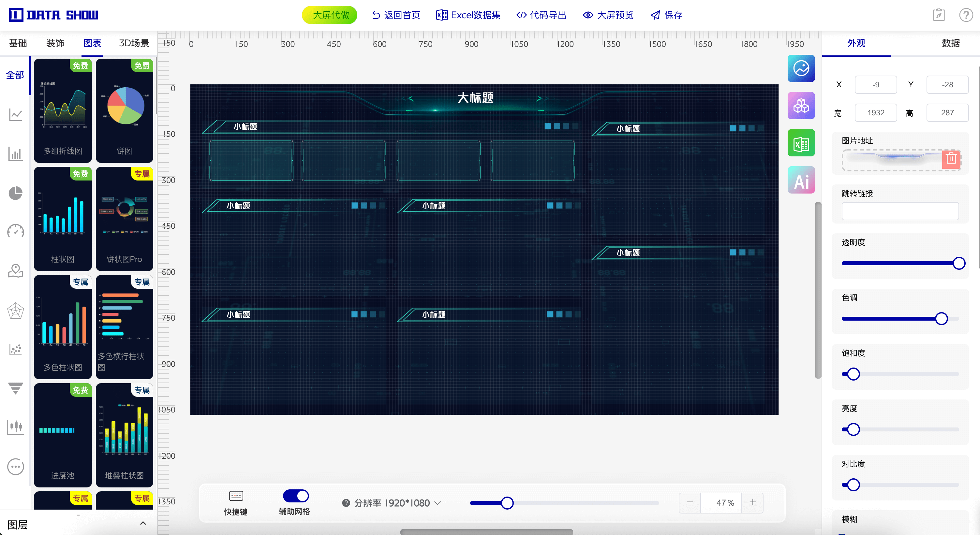This screenshot has width=980, height=535.
Task: Switch to the 数据 tab
Action: [x=950, y=43]
